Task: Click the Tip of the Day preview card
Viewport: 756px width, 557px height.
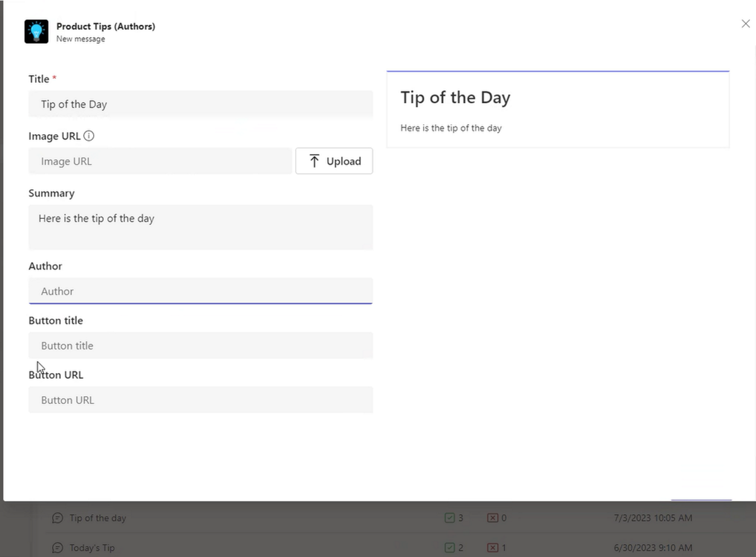Action: click(558, 110)
